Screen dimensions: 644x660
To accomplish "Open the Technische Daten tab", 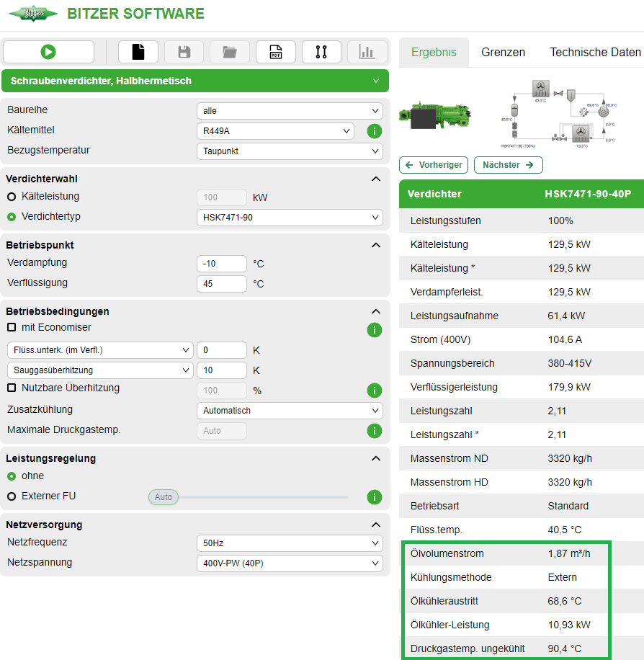I will (594, 53).
